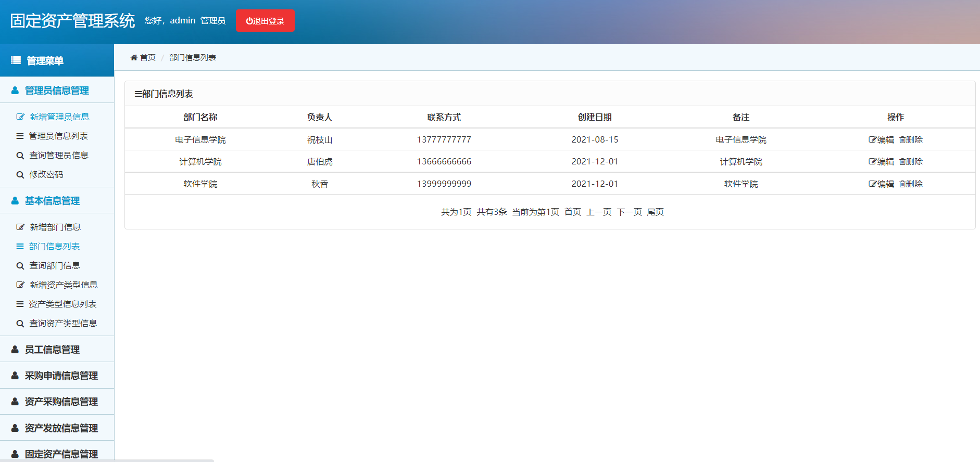980x462 pixels.
Task: Go to 上一页 in pagination
Action: click(599, 212)
